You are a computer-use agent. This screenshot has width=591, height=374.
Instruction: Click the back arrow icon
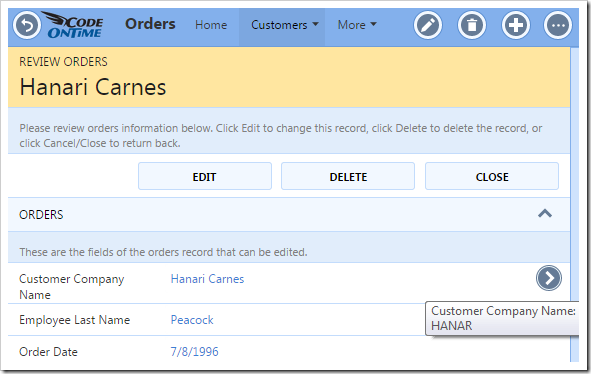click(x=27, y=25)
